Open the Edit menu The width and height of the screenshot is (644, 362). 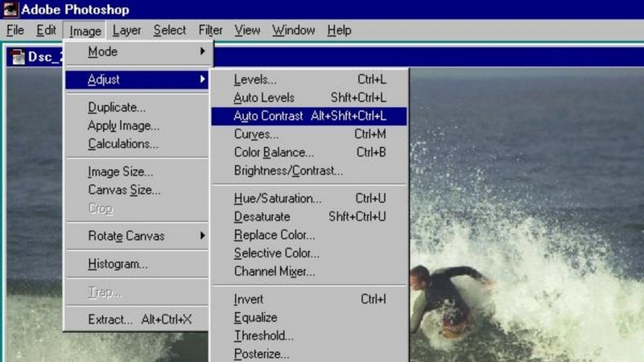click(x=46, y=31)
